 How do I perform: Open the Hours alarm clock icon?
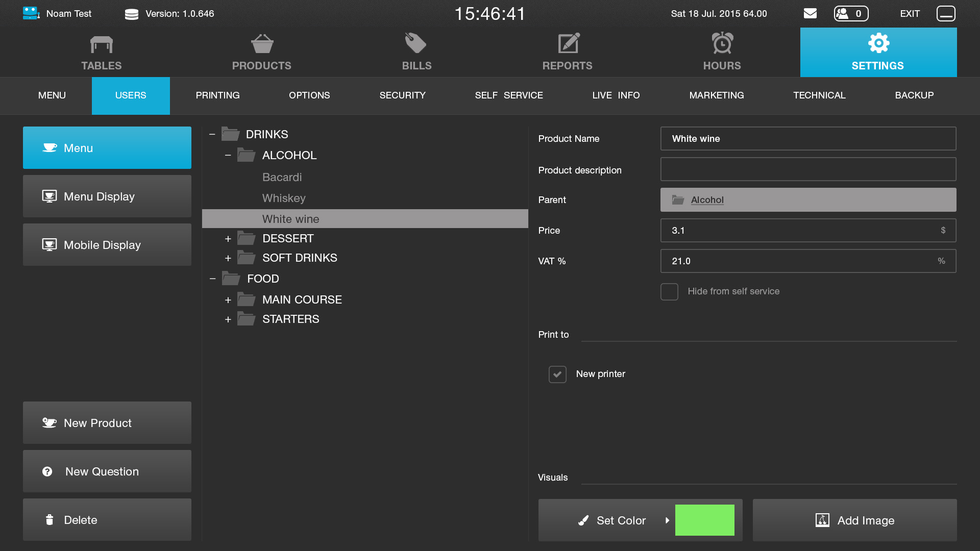pos(722,43)
